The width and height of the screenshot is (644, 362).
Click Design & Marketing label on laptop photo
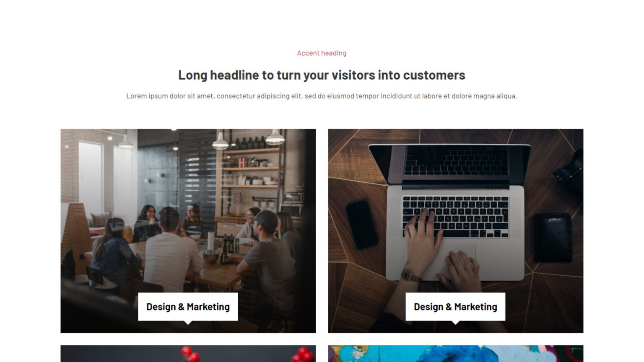pyautogui.click(x=455, y=307)
